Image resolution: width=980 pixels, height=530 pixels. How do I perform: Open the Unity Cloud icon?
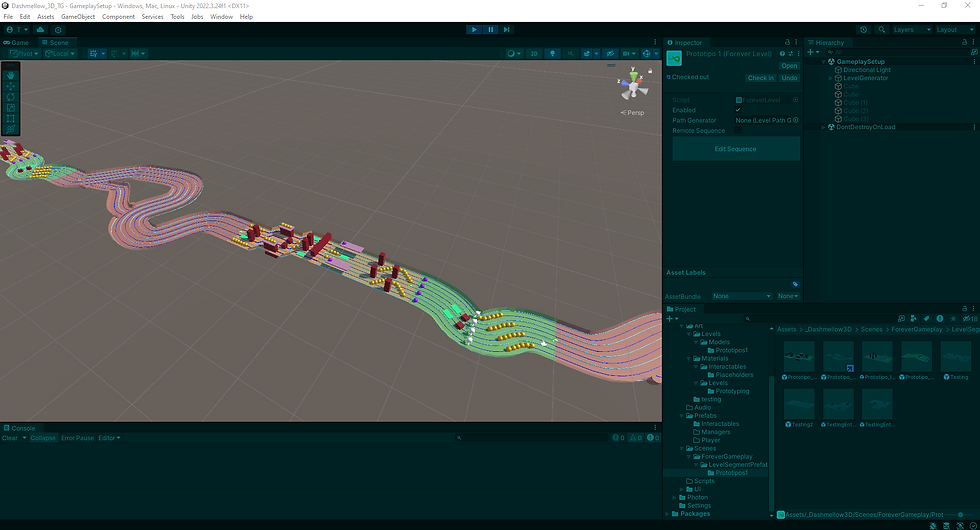[41, 29]
